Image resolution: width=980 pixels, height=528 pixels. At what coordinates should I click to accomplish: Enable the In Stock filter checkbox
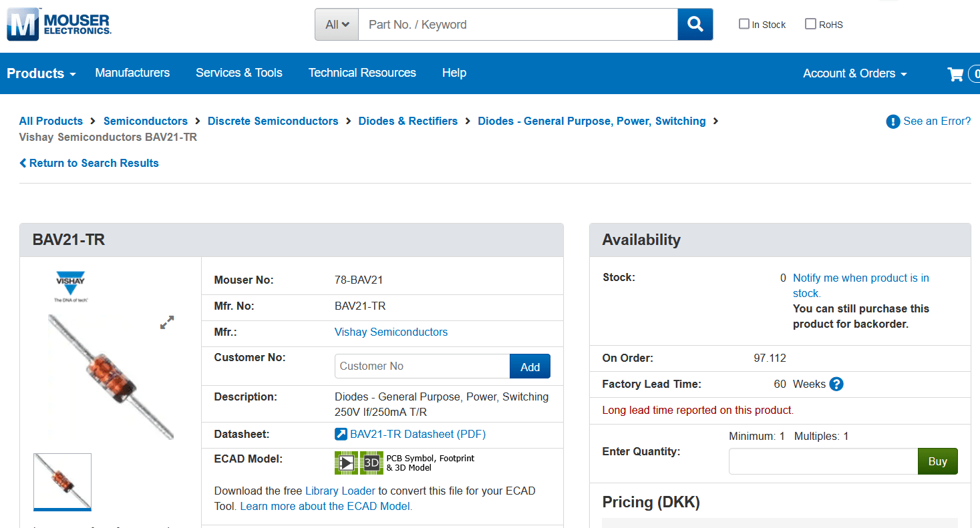(744, 24)
